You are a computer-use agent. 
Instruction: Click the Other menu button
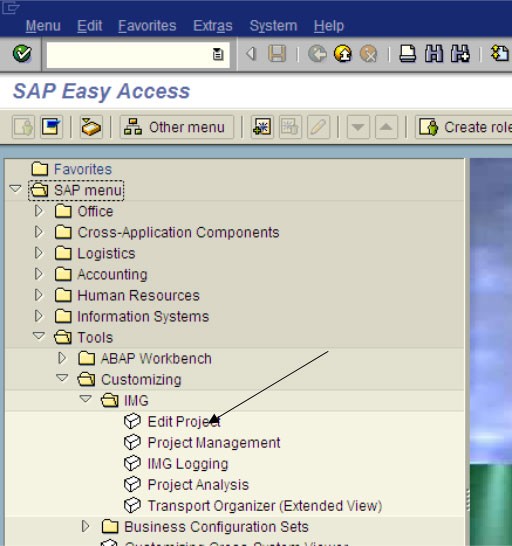pos(177,127)
